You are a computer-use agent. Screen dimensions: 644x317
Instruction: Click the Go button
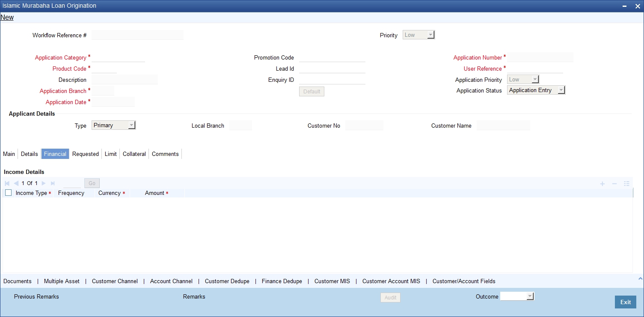click(x=92, y=183)
